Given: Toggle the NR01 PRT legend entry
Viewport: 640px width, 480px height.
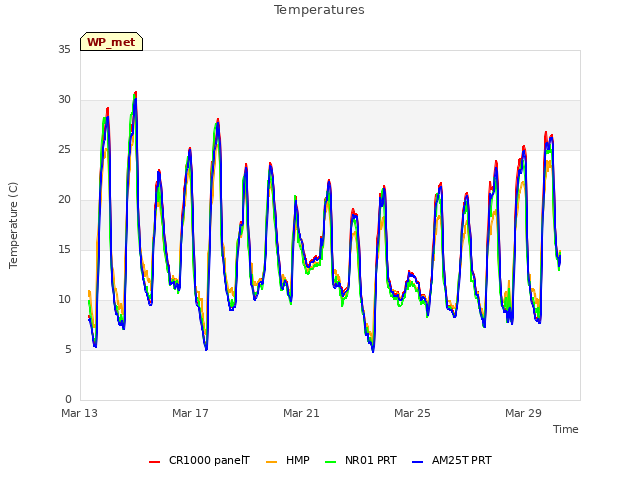Looking at the screenshot, I should pyautogui.click(x=361, y=460).
